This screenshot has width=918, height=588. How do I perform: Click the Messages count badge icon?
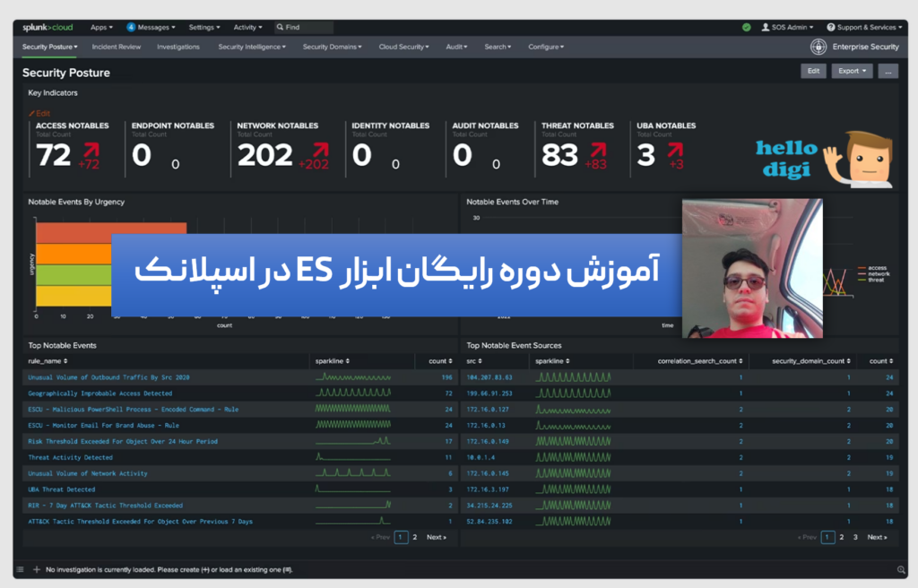point(131,27)
